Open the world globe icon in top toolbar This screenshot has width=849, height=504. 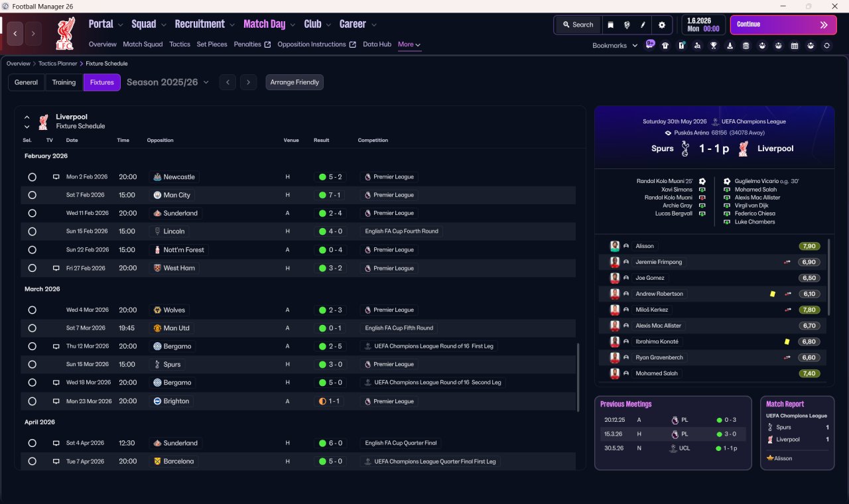[627, 25]
